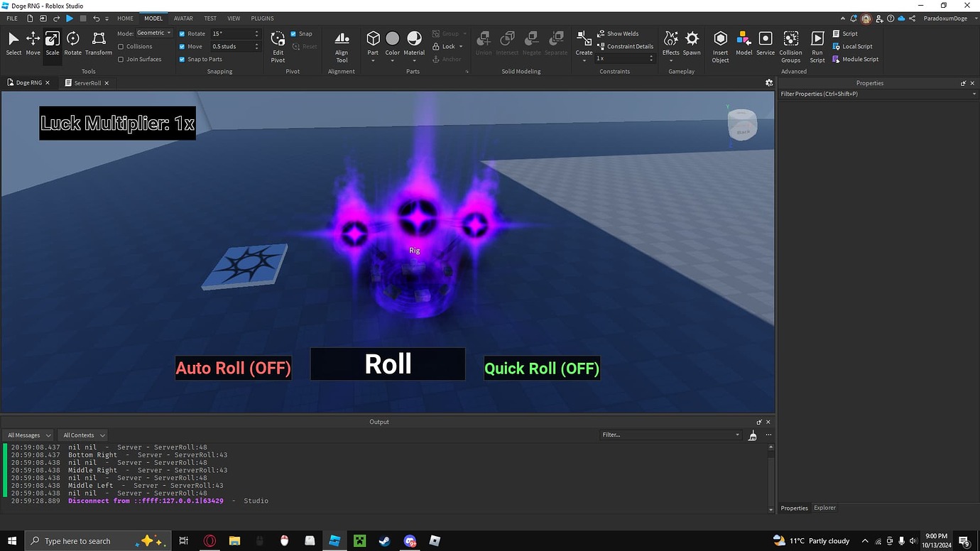Activate the Align Tool
The width and height of the screenshot is (980, 551).
pyautogui.click(x=342, y=43)
